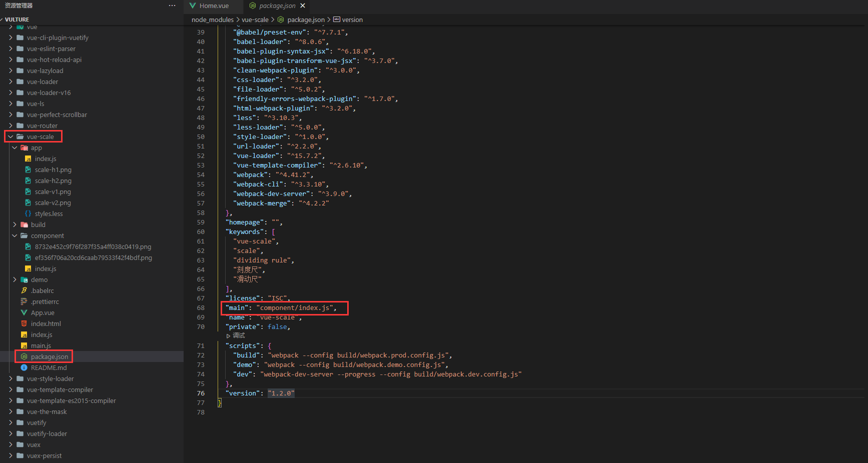Expand the vue-loader-v16 folder

[x=11, y=92]
